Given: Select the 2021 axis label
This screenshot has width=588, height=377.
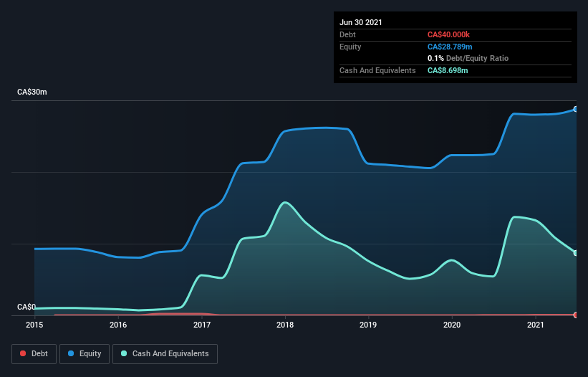Looking at the screenshot, I should [x=536, y=325].
